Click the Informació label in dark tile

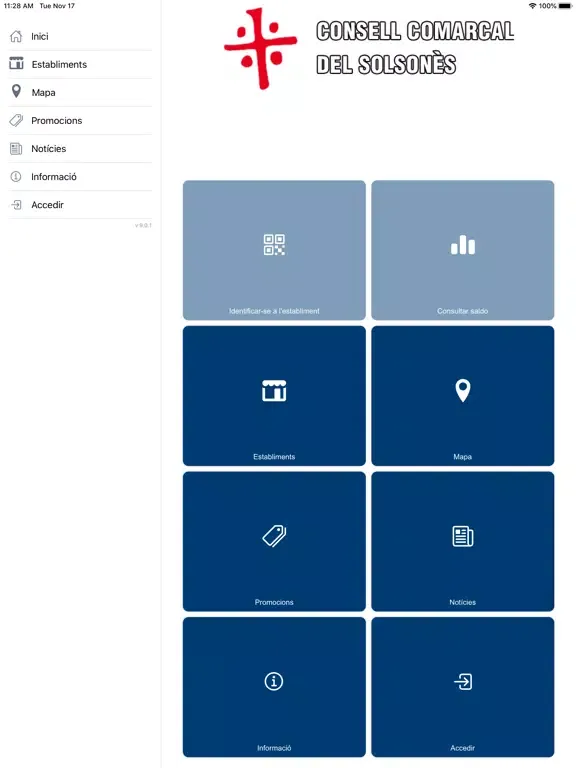pyautogui.click(x=274, y=748)
